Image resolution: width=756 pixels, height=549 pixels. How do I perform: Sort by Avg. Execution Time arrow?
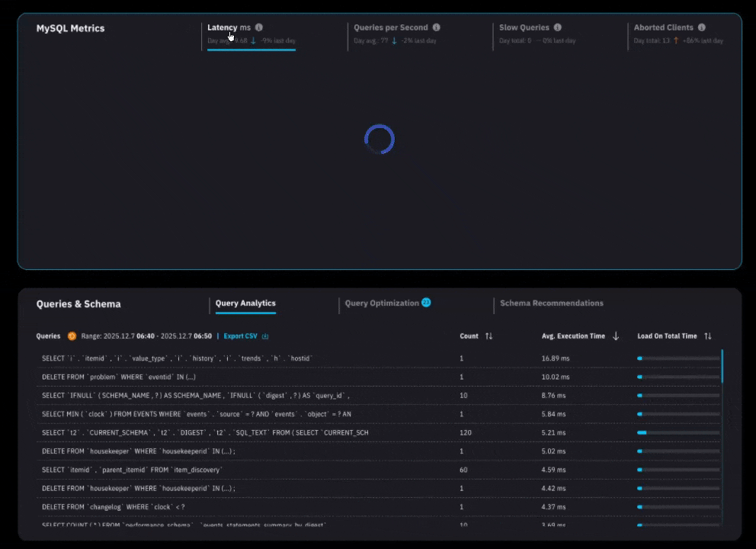click(616, 335)
